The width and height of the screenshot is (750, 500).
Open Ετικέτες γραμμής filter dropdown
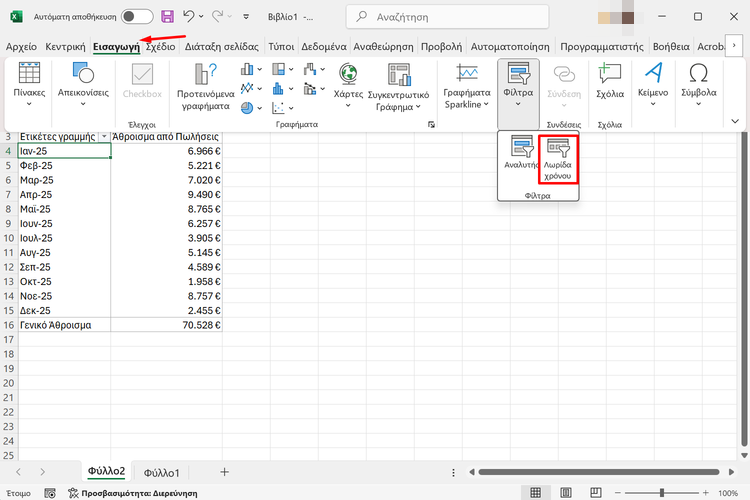point(104,137)
